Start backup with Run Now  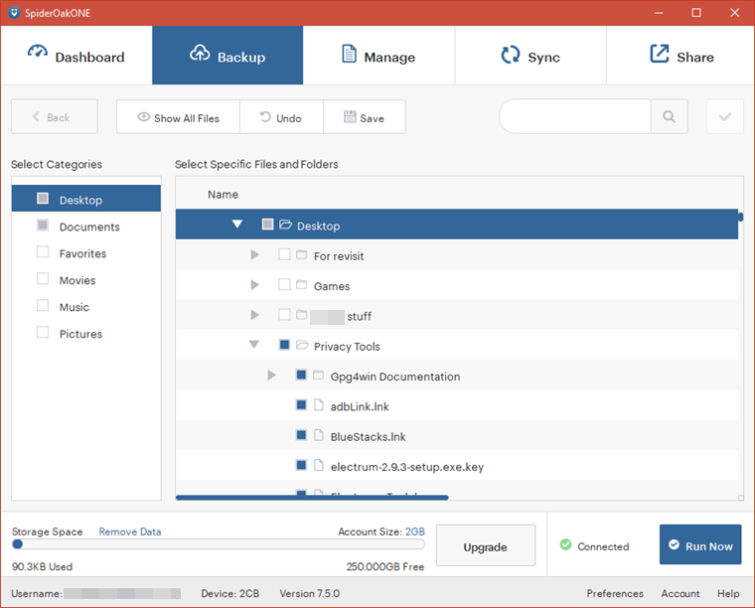700,544
